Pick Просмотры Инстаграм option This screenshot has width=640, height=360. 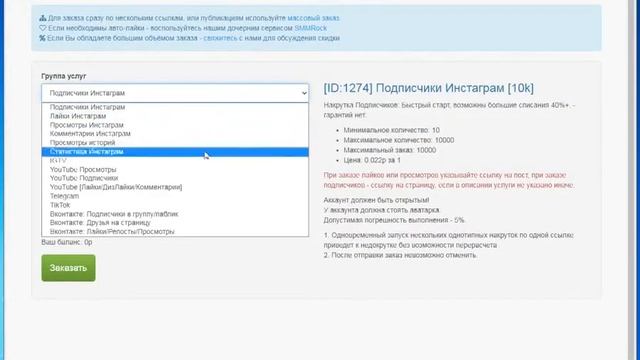[175, 125]
